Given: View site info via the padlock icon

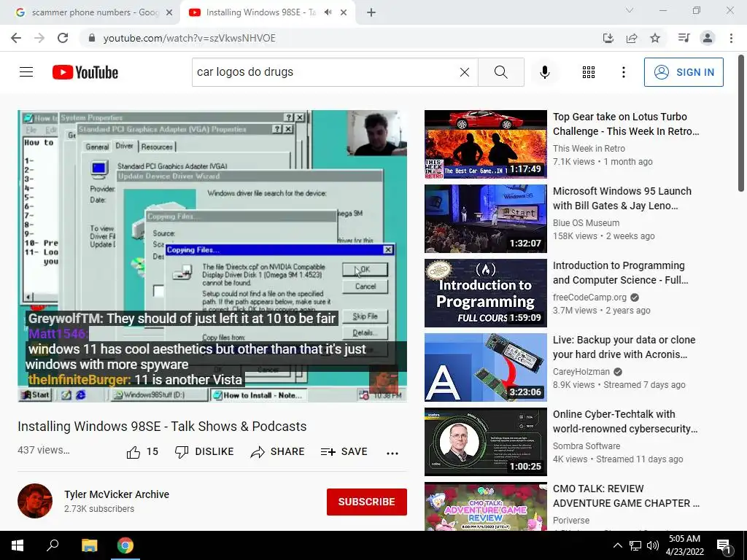Looking at the screenshot, I should [x=92, y=38].
